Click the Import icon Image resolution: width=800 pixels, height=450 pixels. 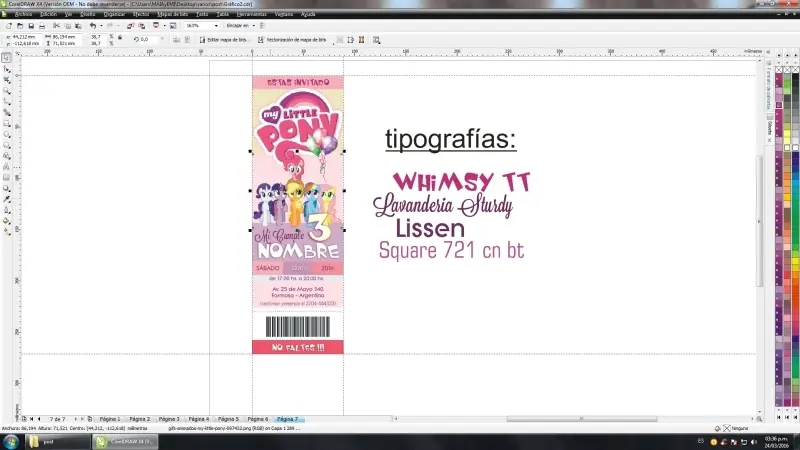point(131,26)
